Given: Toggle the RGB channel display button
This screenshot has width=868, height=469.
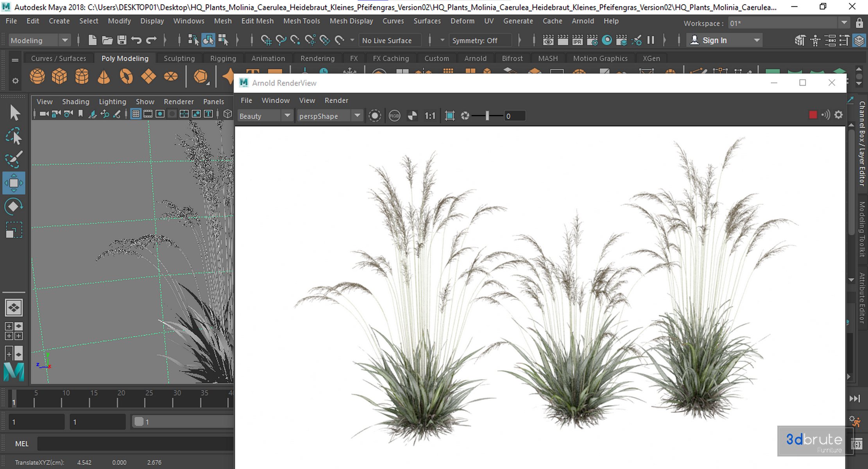Looking at the screenshot, I should [x=394, y=116].
